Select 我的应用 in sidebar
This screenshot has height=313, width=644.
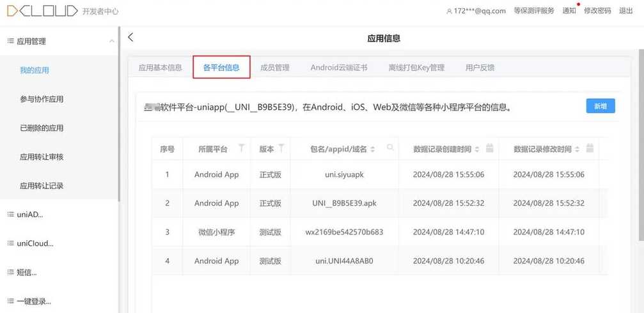(35, 70)
